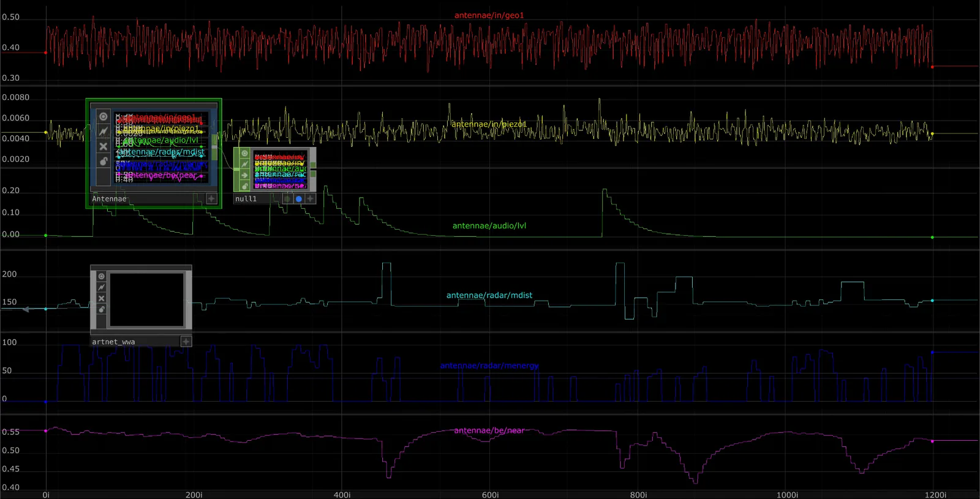Click the 600i mark on the time axis
This screenshot has width=980, height=499.
490,495
